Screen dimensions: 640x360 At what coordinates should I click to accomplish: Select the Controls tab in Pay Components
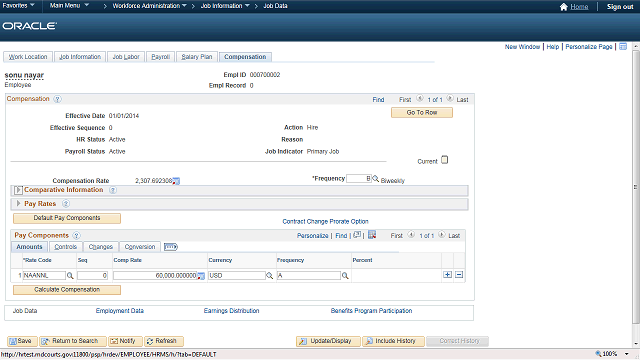click(66, 247)
